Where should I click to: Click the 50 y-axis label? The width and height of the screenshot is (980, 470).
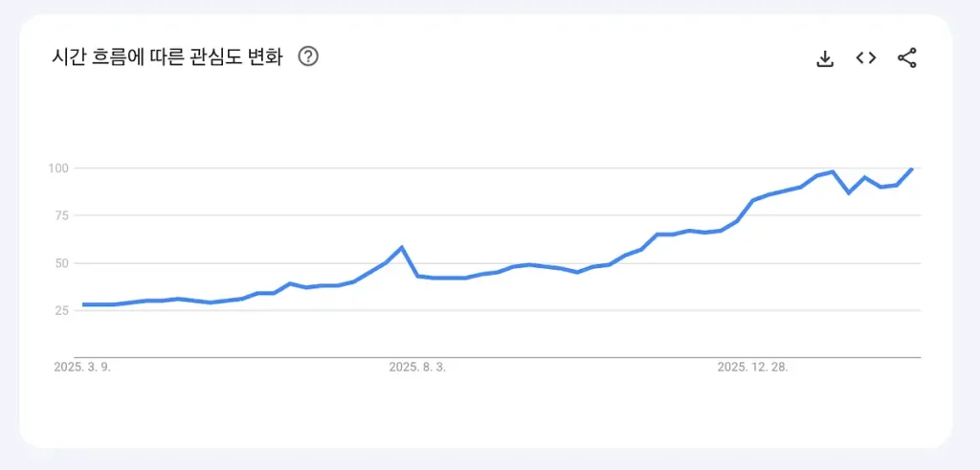point(63,263)
